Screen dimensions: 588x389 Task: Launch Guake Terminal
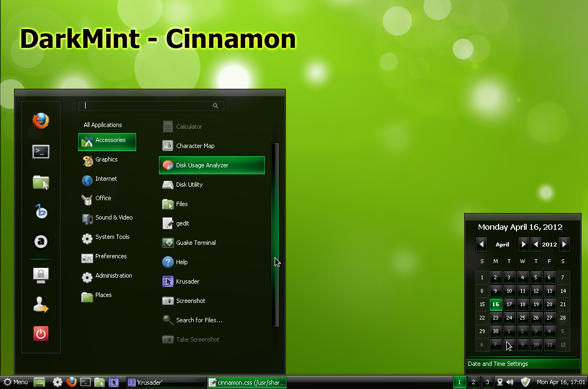[x=212, y=243]
